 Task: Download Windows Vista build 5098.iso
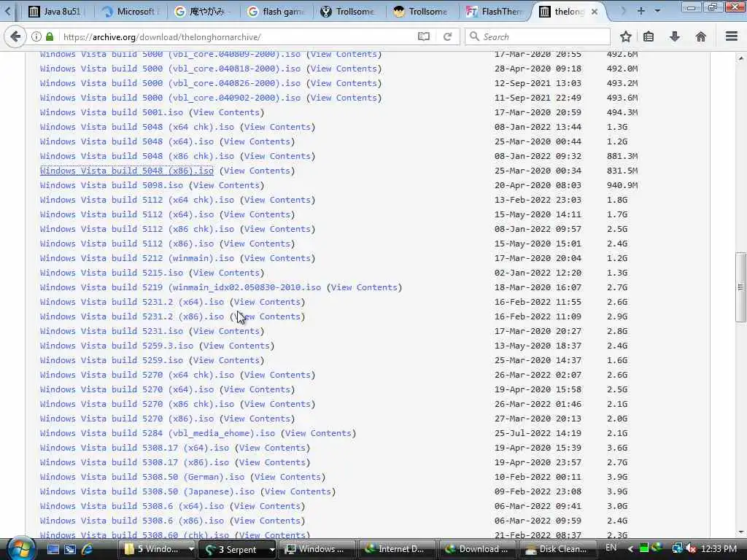[x=112, y=185]
